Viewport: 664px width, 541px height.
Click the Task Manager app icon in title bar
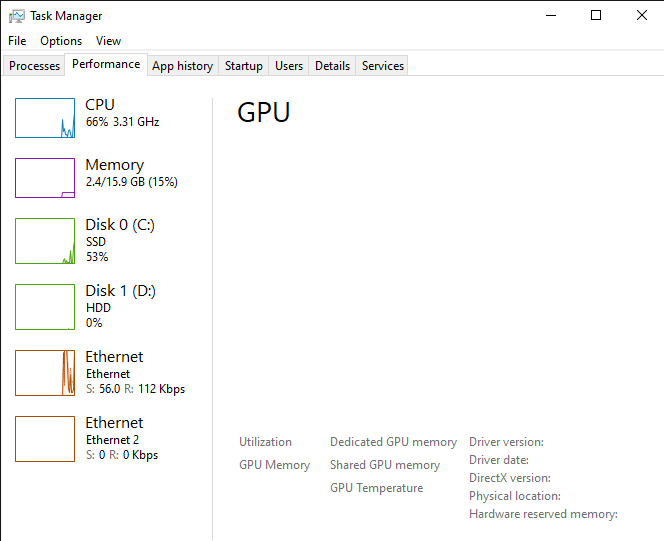click(x=17, y=16)
